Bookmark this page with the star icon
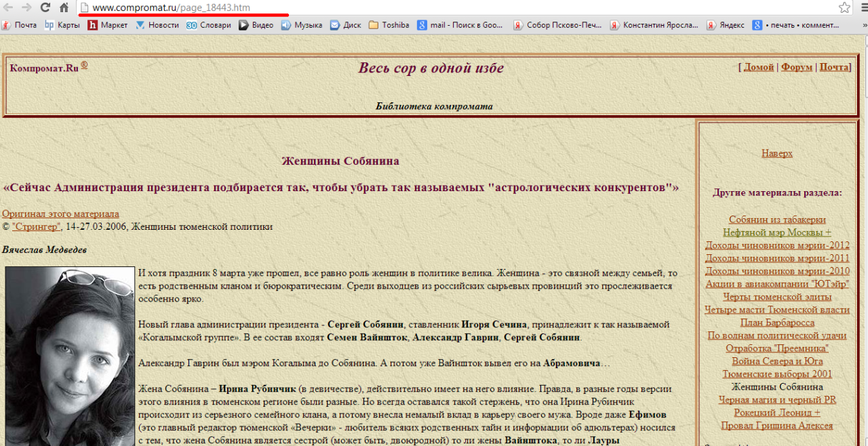The height and width of the screenshot is (446, 868). 844,7
